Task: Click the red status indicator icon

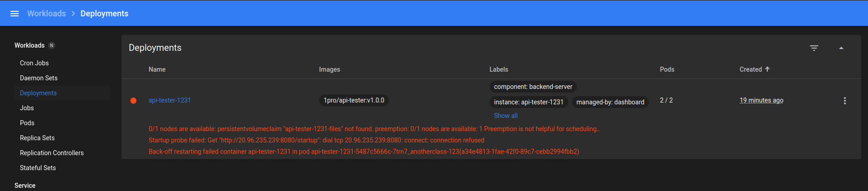Action: 134,101
